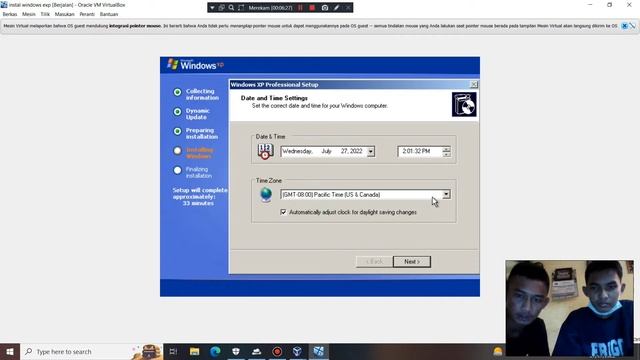Viewport: 640px width, 360px height.
Task: Close the recorder toolbar
Action: [348, 8]
